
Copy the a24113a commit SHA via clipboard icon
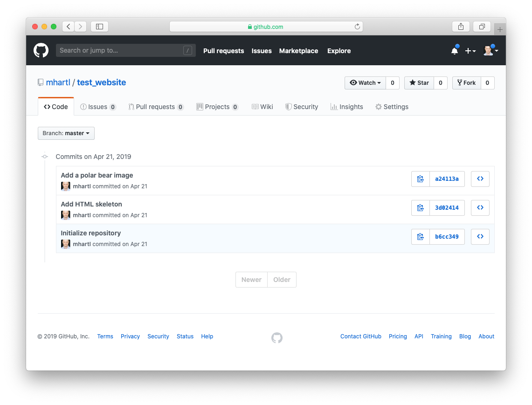pos(420,178)
